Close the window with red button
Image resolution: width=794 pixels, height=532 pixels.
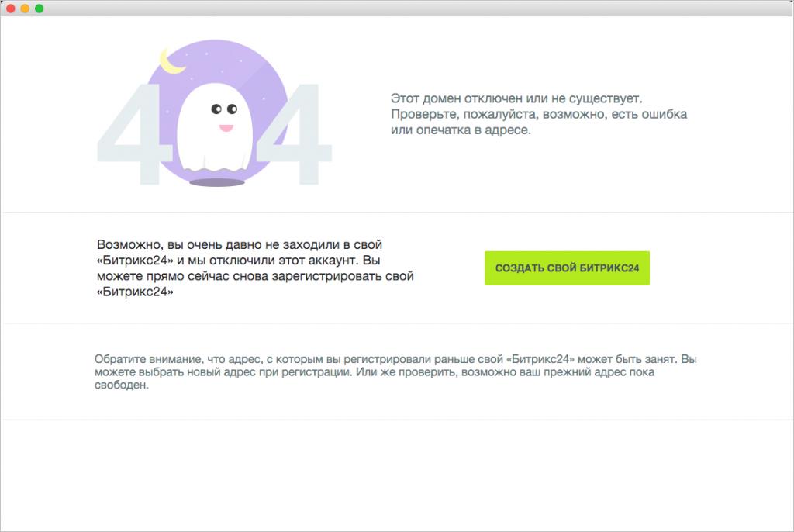pyautogui.click(x=11, y=9)
